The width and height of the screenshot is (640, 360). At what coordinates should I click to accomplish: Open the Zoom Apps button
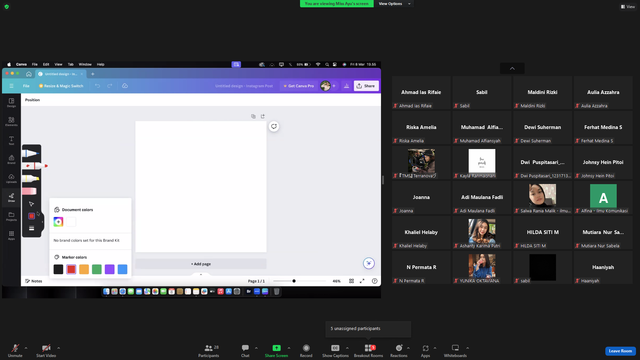pyautogui.click(x=425, y=351)
